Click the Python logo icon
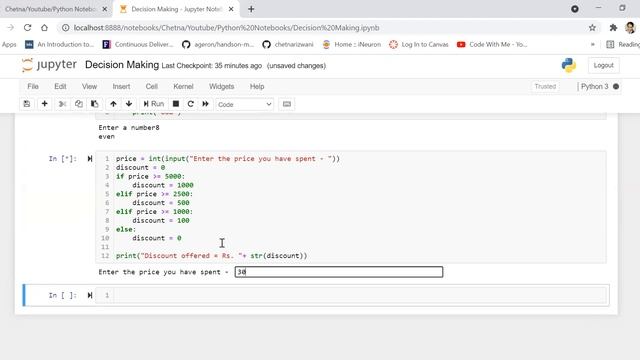 pos(569,65)
